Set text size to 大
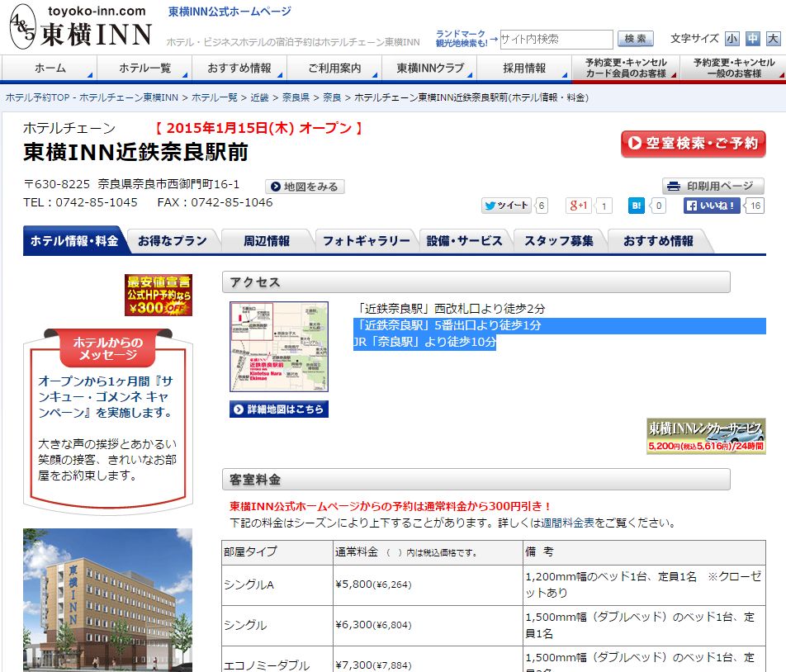This screenshot has width=786, height=672. click(774, 39)
